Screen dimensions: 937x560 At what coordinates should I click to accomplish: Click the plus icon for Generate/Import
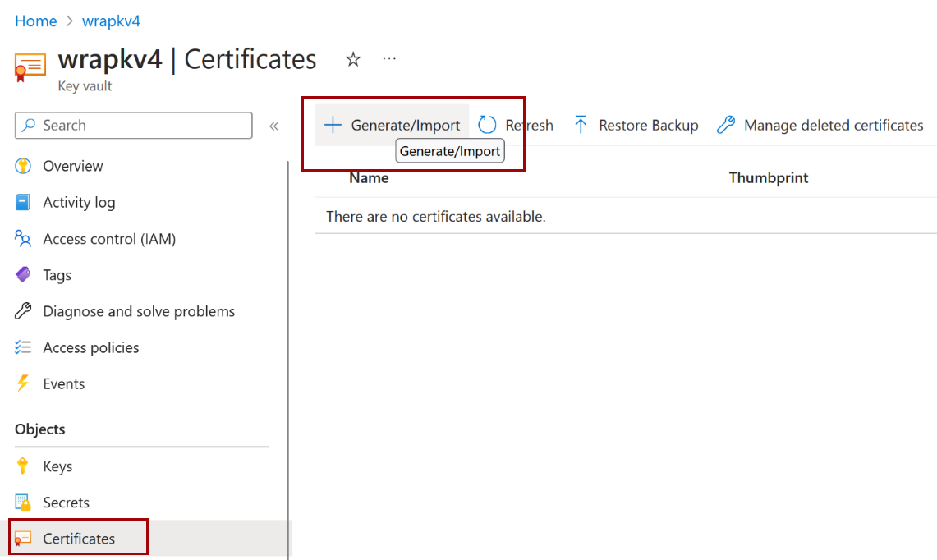[x=333, y=125]
